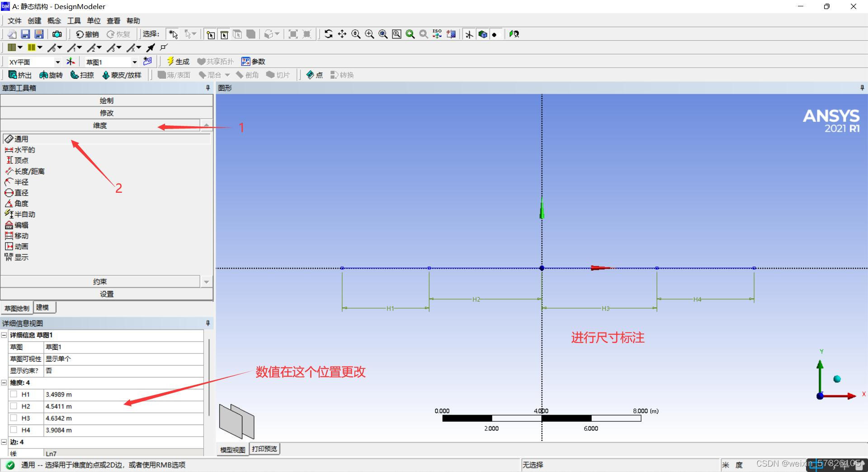The width and height of the screenshot is (868, 472).
Task: Click the Skin/Loft (蒙皮/放样) tool
Action: pyautogui.click(x=122, y=75)
